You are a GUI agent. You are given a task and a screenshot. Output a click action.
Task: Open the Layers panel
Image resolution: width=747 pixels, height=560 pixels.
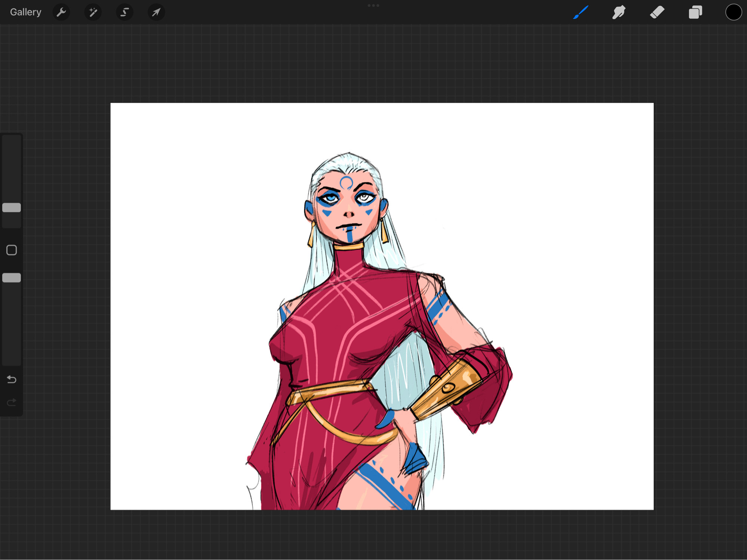click(695, 12)
